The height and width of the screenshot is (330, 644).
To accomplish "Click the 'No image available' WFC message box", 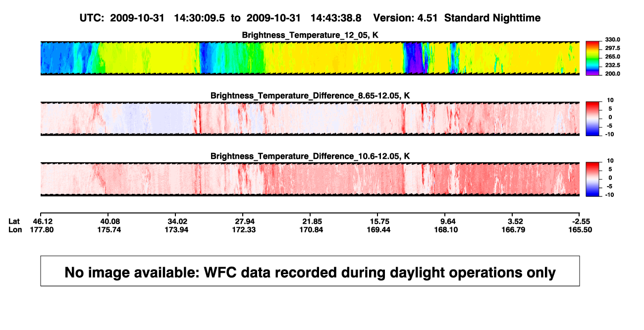I will tap(310, 271).
